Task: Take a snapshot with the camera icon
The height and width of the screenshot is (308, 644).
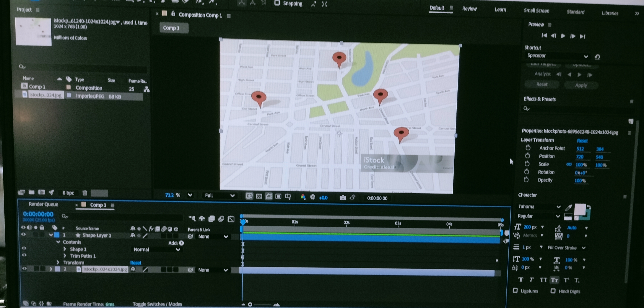Action: coord(343,198)
